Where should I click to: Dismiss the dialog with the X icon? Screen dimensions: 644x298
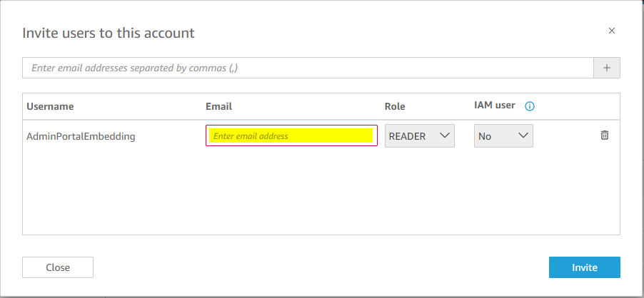[612, 31]
